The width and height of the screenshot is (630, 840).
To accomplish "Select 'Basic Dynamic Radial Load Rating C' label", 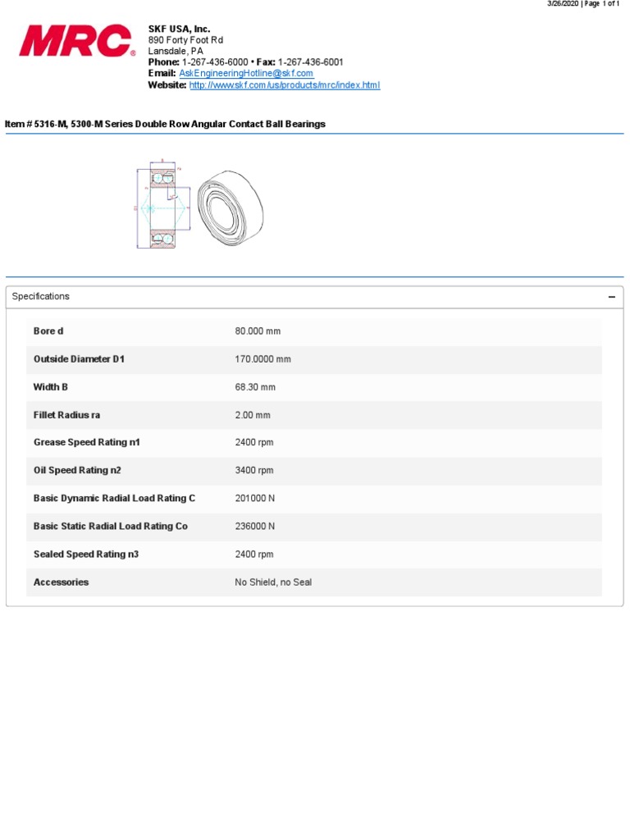I will [114, 498].
